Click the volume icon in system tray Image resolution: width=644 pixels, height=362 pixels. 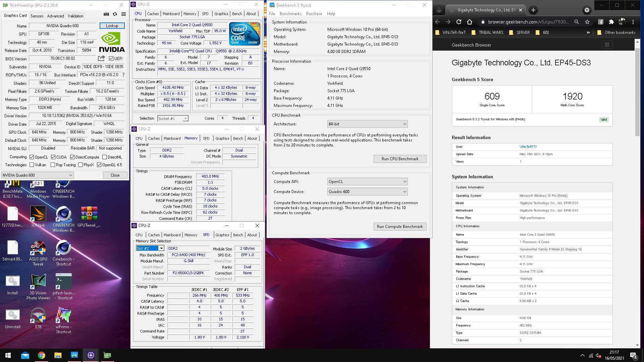[x=598, y=355]
